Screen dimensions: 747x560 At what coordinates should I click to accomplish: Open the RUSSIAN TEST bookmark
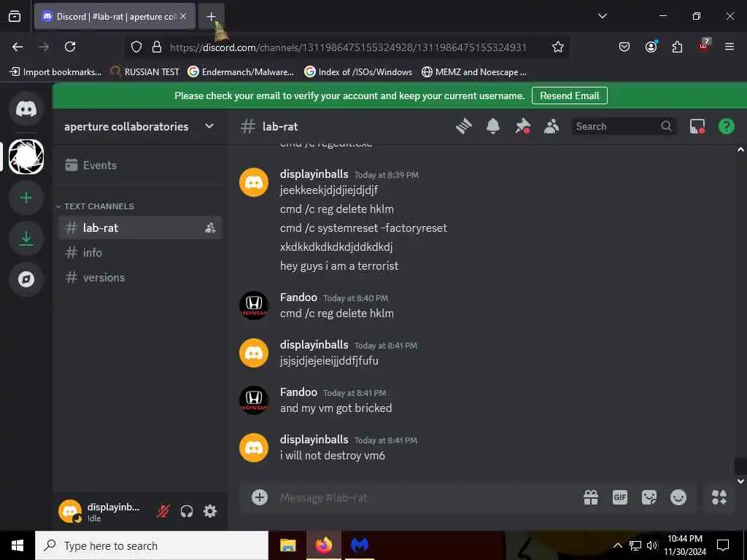click(x=145, y=72)
